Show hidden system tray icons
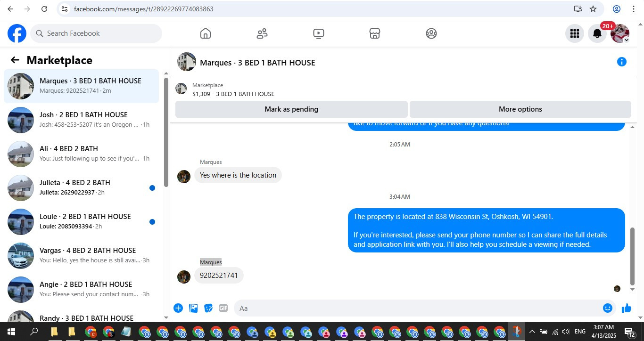Screen dimensions: 644x341 pyautogui.click(x=532, y=332)
